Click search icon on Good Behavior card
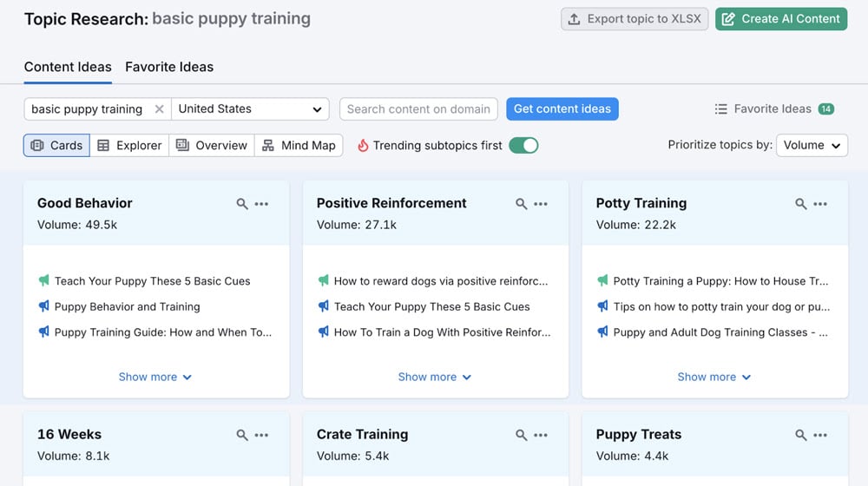This screenshot has width=868, height=486. coord(242,204)
